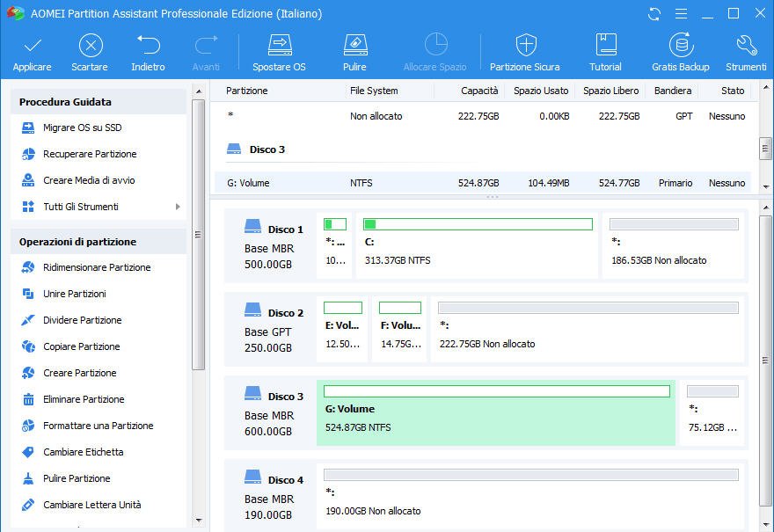This screenshot has height=532, width=774.
Task: Open the Pulire wipe tool
Action: 355,46
